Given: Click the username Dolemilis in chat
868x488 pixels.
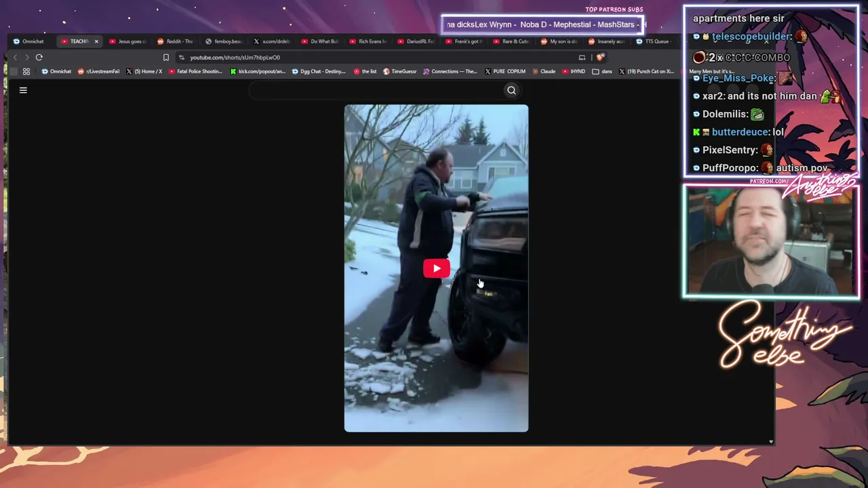Looking at the screenshot, I should click(725, 115).
